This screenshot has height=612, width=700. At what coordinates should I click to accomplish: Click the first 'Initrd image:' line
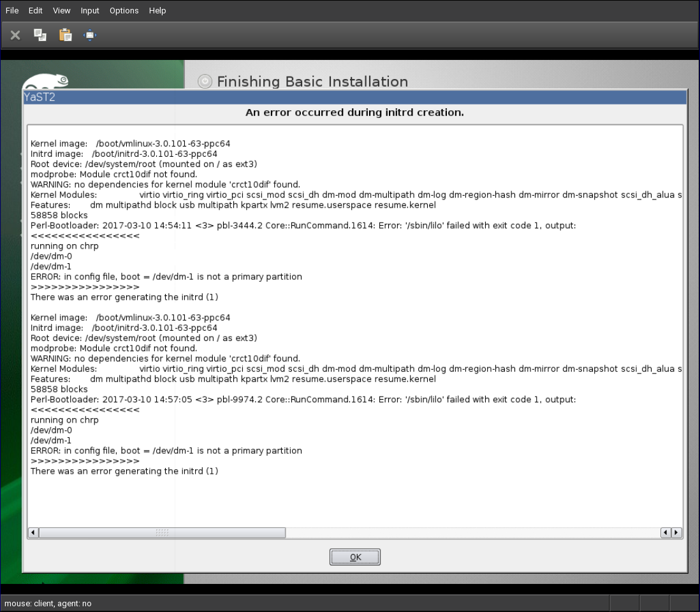click(124, 154)
